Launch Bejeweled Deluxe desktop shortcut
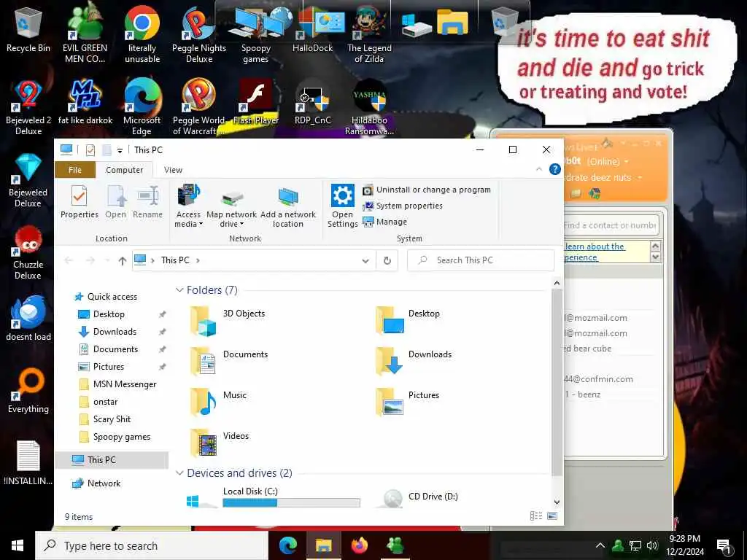Viewport: 747px width, 560px height. (28, 180)
